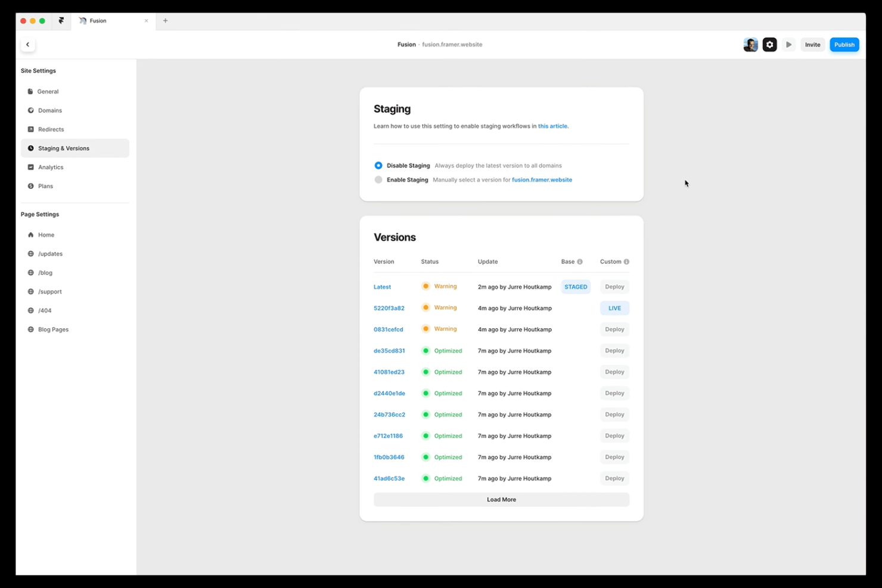Deploy version 24b736cc2
882x588 pixels.
click(614, 415)
